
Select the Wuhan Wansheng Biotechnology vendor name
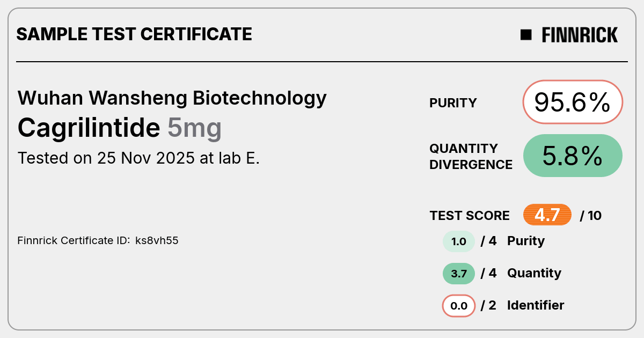pyautogui.click(x=172, y=98)
